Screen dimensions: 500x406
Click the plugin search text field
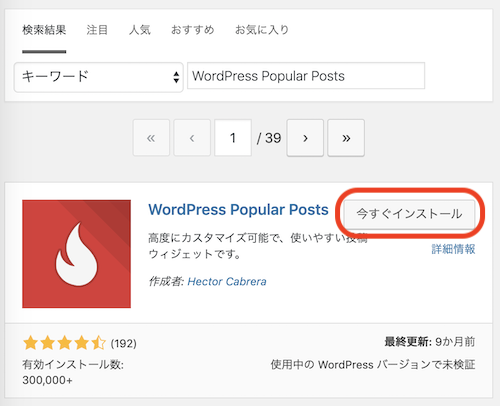point(306,76)
